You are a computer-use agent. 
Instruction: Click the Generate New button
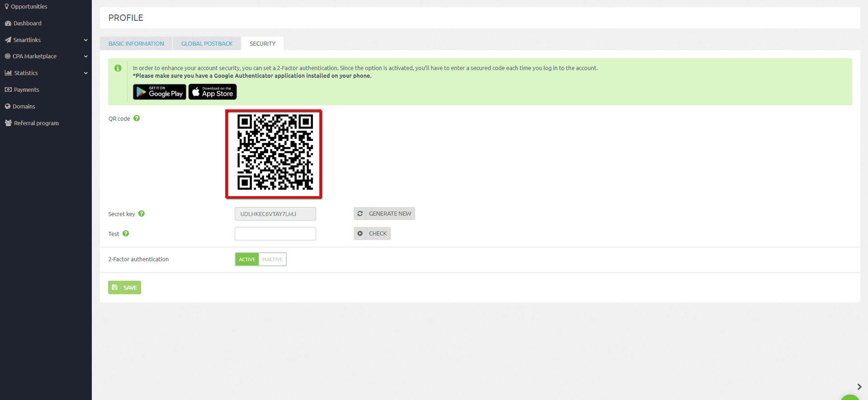click(x=384, y=214)
